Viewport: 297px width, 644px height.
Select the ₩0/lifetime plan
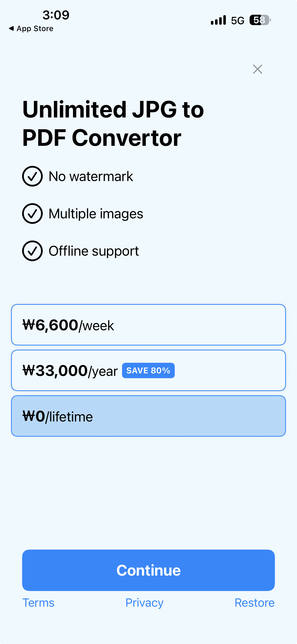click(148, 416)
